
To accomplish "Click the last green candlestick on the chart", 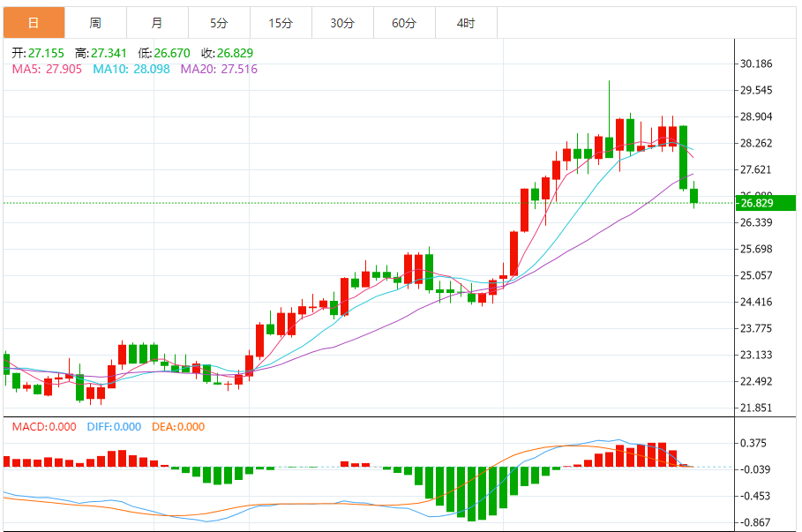I will click(694, 196).
